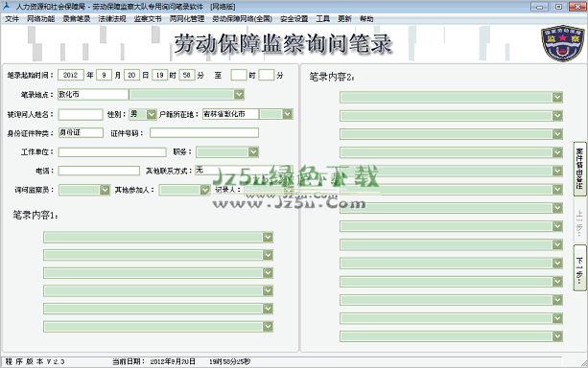
Task: Click the 证件号码 ID number field
Action: tap(204, 132)
